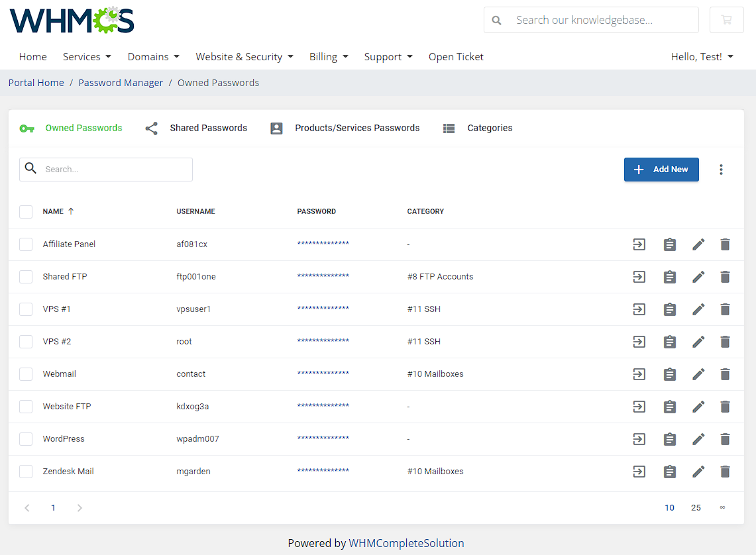Switch to Categories tab
The image size is (756, 555).
tap(478, 128)
